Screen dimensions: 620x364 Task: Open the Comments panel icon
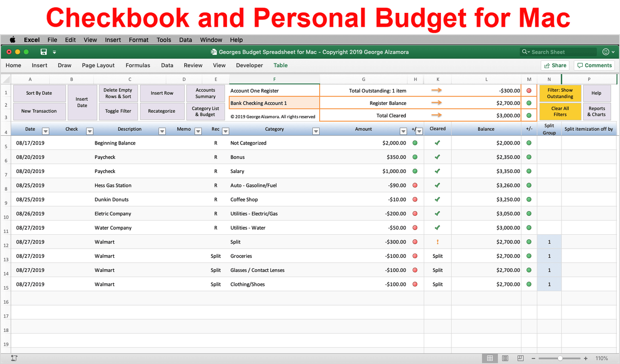coord(594,65)
